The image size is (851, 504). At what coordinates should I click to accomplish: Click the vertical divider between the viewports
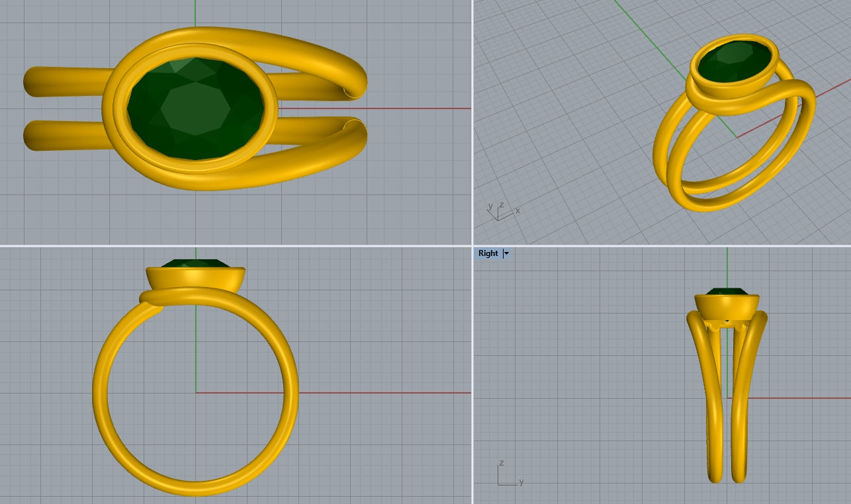[x=472, y=132]
